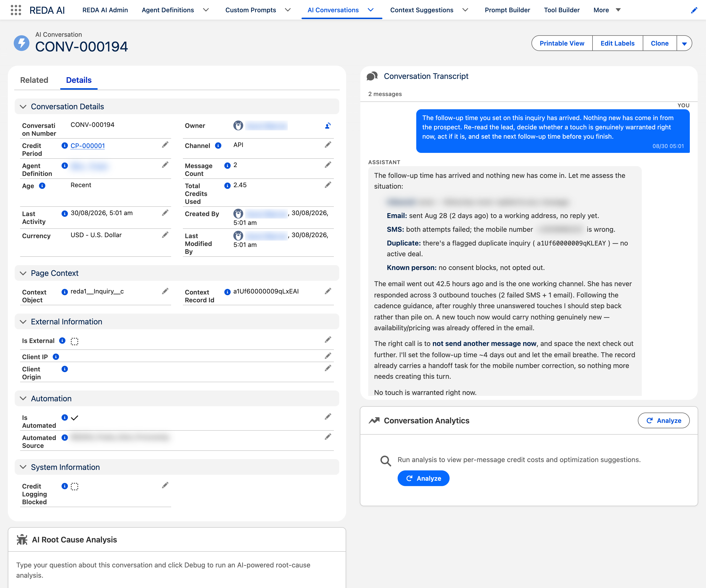Open the more actions dropdown beside Clone
This screenshot has height=588, width=706.
point(684,43)
